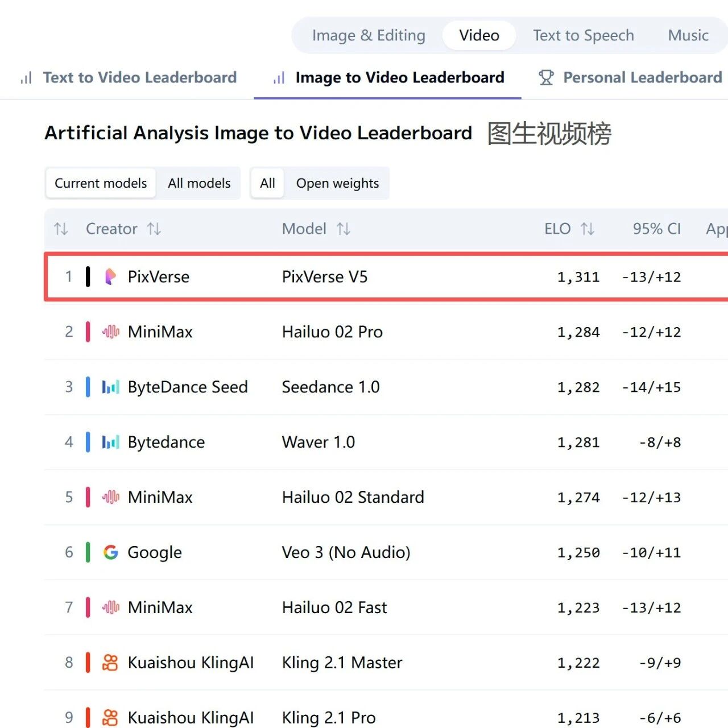Select the Kling 2.1 Master model name

(342, 663)
